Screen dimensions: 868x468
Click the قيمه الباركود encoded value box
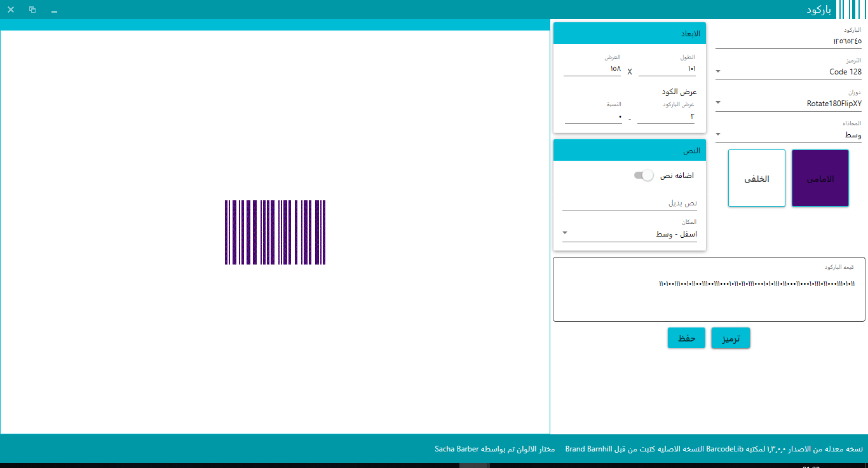point(709,289)
